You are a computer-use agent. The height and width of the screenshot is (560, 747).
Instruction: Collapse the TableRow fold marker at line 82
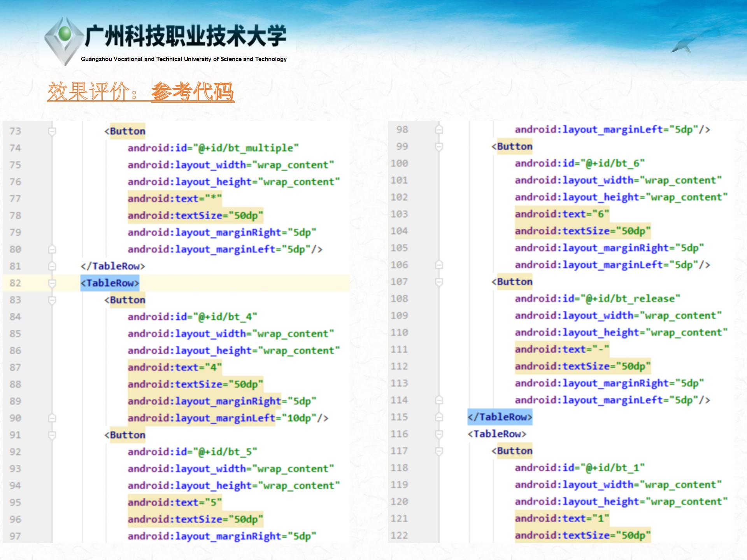click(x=52, y=283)
